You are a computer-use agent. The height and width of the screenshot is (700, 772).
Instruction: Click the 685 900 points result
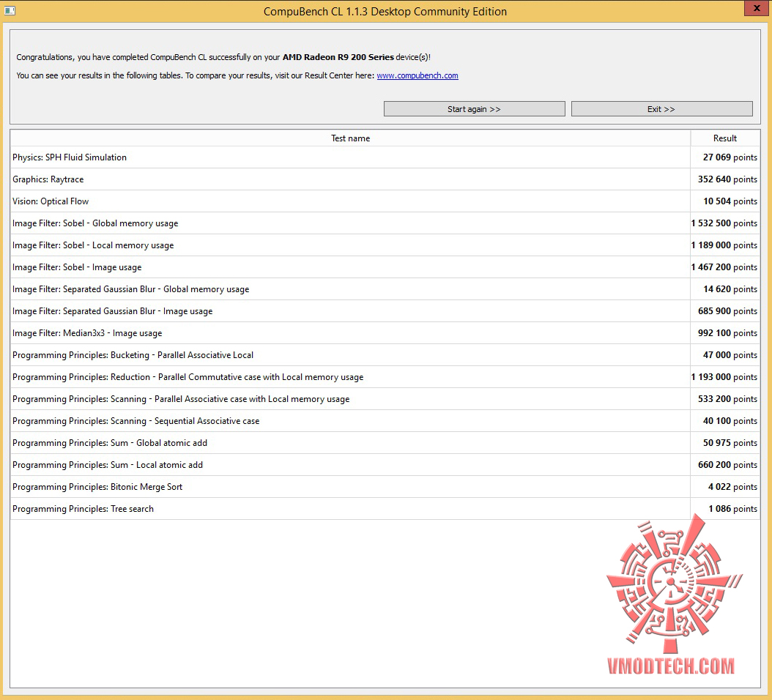(x=727, y=311)
